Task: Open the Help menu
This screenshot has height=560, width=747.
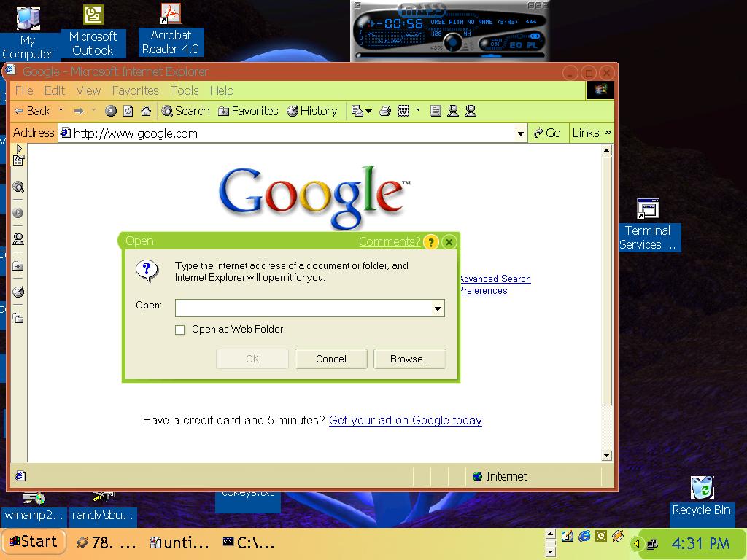Action: (222, 91)
